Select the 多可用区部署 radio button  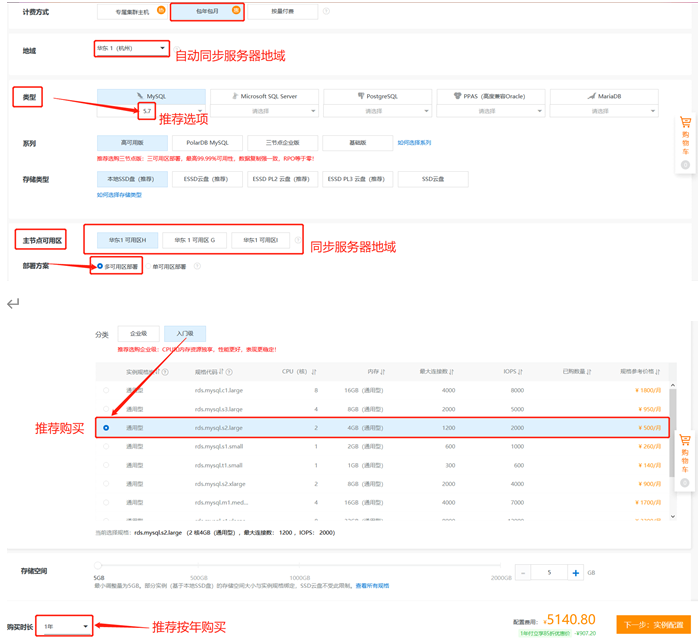[x=100, y=266]
